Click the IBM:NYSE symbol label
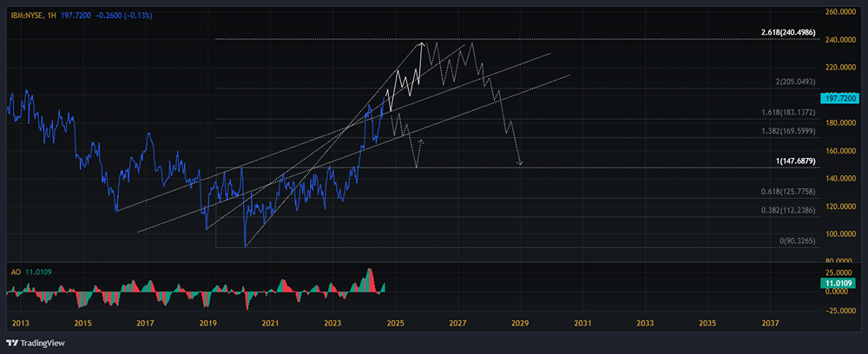The image size is (868, 354). coord(27,16)
